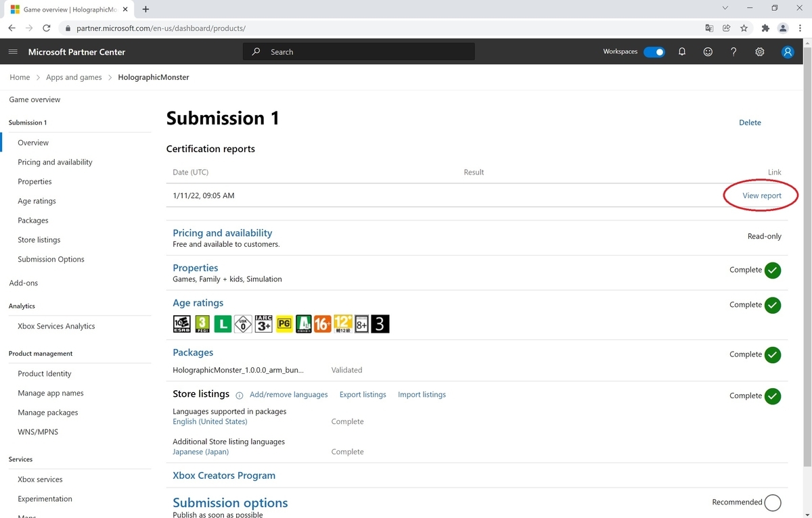Open Japanese (Japan) listing
The width and height of the screenshot is (812, 518).
pyautogui.click(x=200, y=452)
